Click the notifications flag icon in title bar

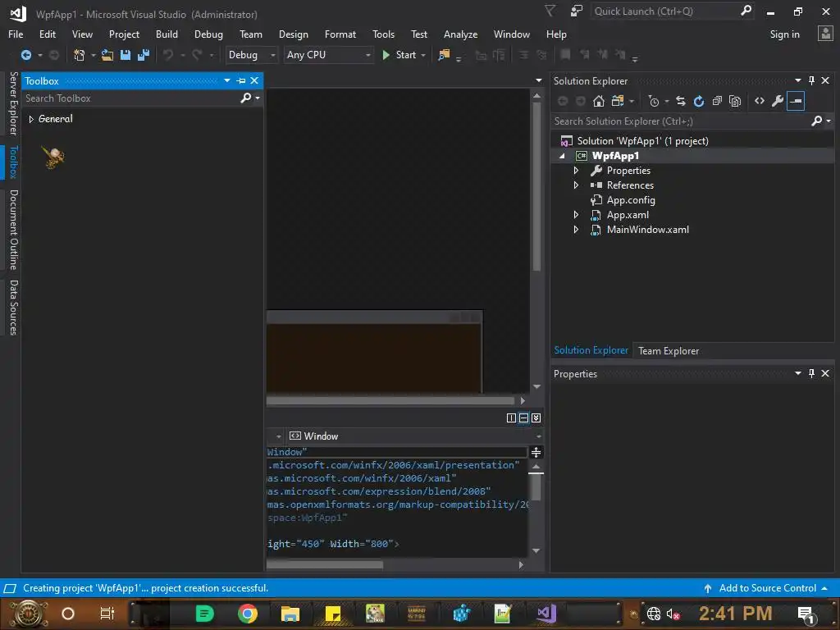tap(550, 11)
